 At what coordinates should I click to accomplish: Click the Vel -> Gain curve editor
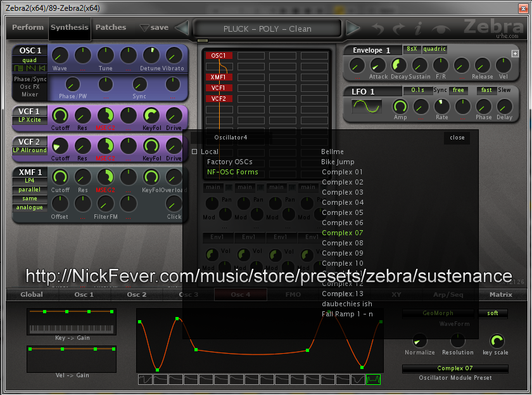tap(72, 359)
